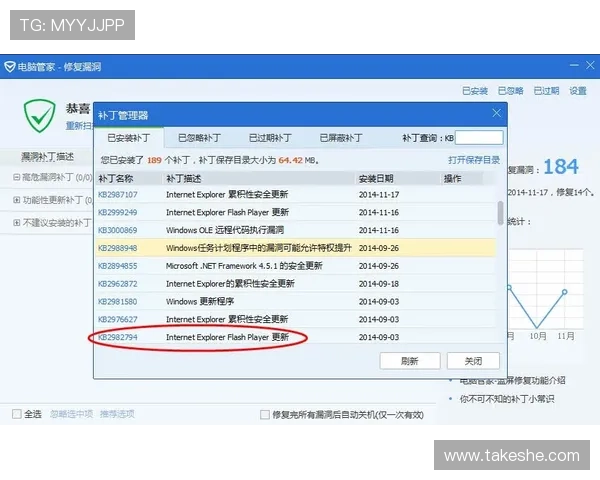The height and width of the screenshot is (480, 600).
Task: Sort by 补丁描述 column header
Action: [184, 178]
